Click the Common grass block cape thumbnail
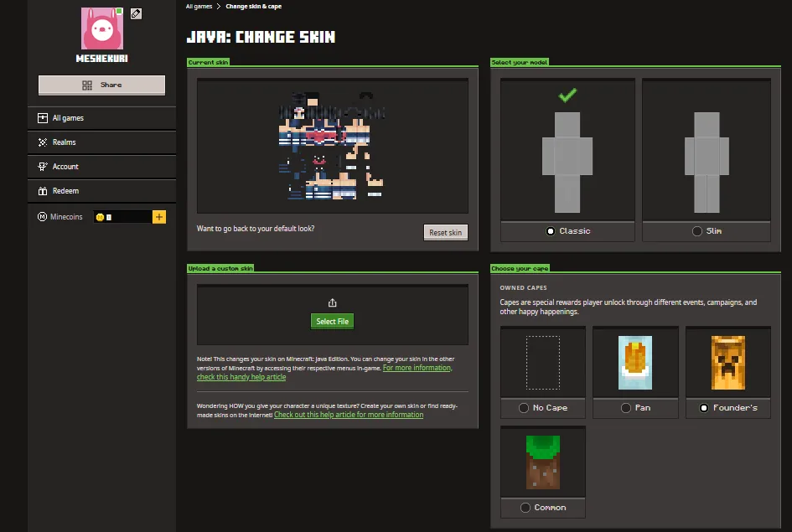792x532 pixels. [x=543, y=462]
